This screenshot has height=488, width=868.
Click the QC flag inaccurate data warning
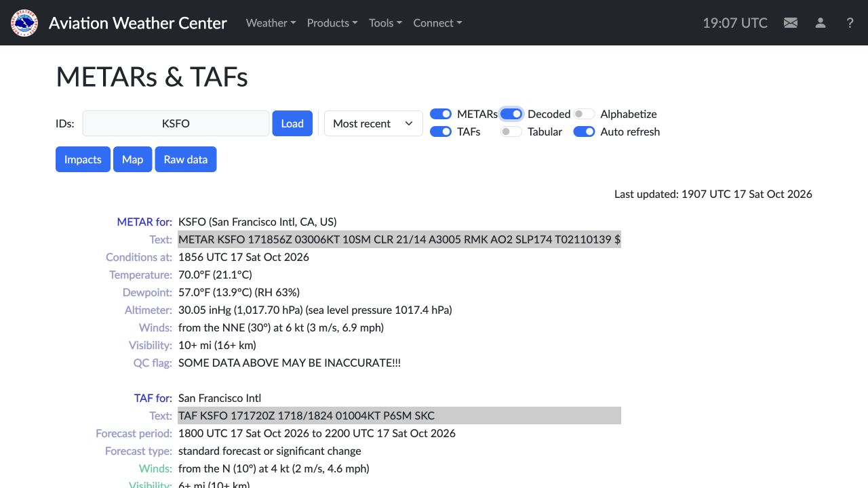pyautogui.click(x=290, y=363)
